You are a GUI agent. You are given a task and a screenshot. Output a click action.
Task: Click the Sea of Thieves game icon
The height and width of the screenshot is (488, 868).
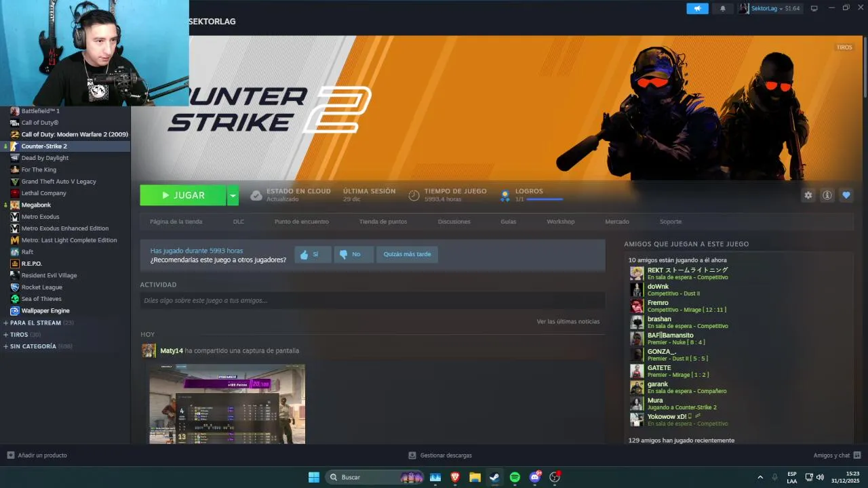click(x=15, y=299)
